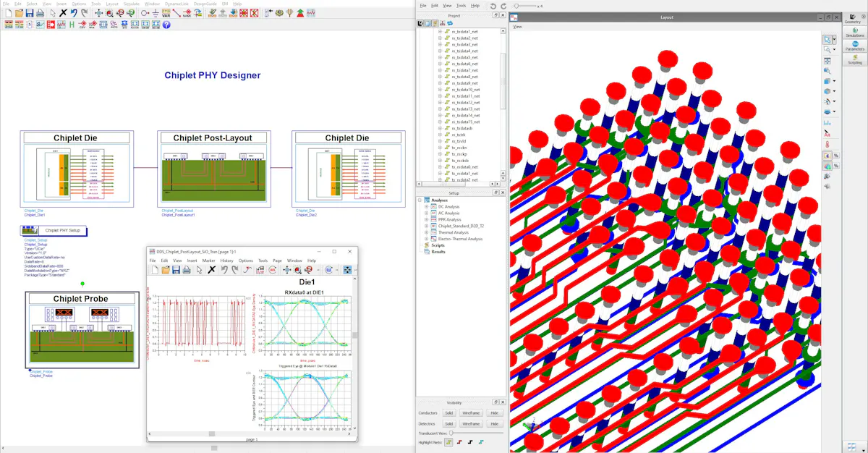868x453 pixels.
Task: Click Save icon in DDS data display window
Action: (x=176, y=270)
